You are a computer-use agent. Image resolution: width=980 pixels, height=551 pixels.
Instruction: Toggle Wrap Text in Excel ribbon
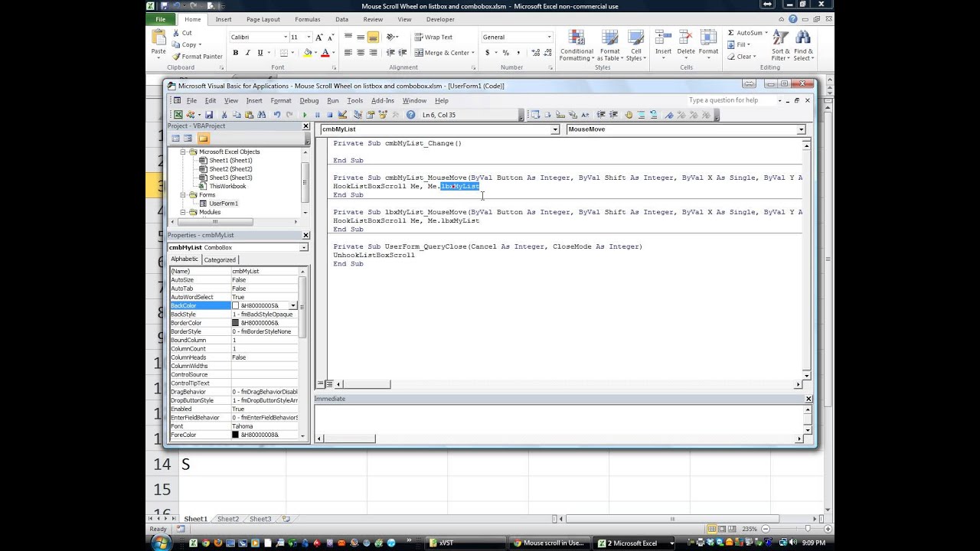(x=433, y=37)
